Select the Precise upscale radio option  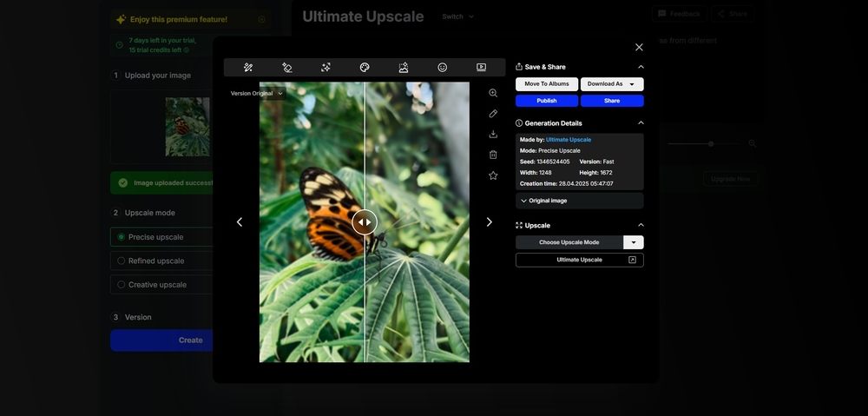pos(122,237)
